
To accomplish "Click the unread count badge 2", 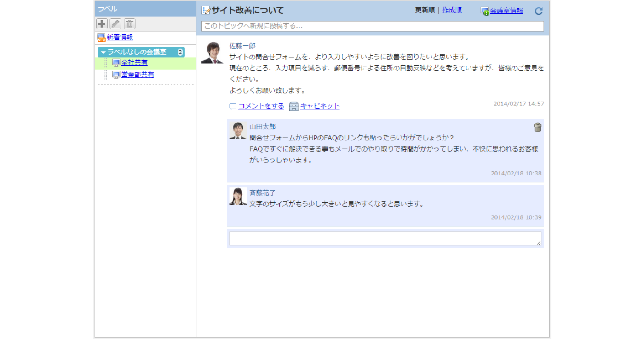I will (180, 53).
